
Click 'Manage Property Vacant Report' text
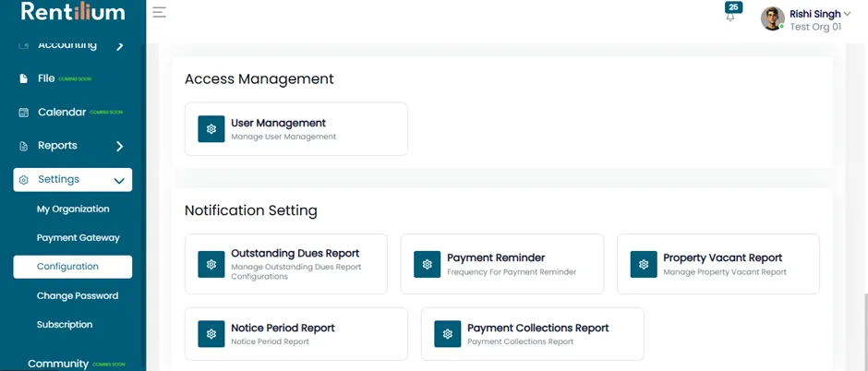tap(725, 272)
